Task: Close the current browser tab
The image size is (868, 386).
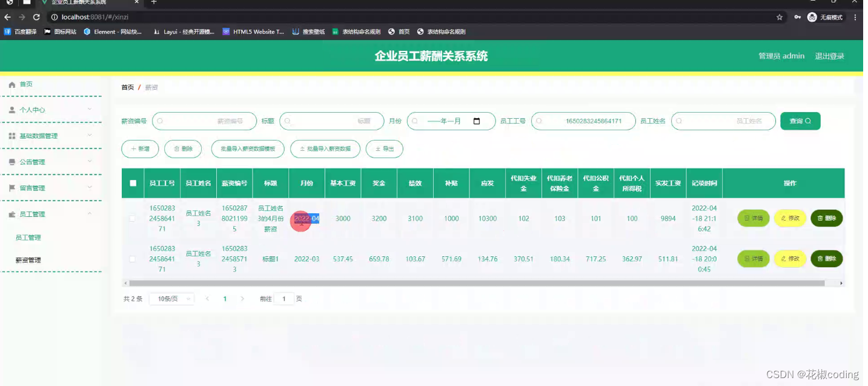Action: tap(137, 2)
